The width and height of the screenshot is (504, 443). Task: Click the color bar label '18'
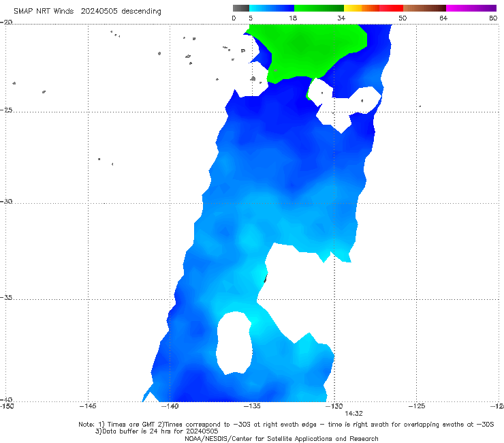tap(293, 18)
